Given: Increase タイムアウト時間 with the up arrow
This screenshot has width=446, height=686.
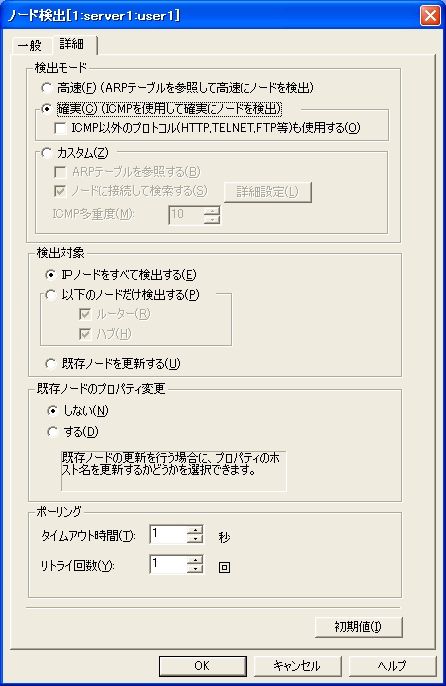Looking at the screenshot, I should click(x=195, y=530).
